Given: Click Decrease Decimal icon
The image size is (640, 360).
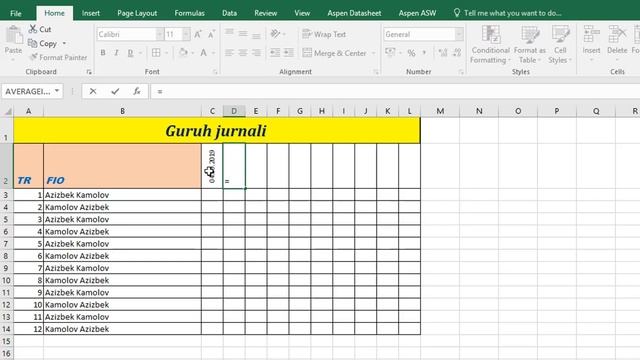Looking at the screenshot, I should coord(457,53).
